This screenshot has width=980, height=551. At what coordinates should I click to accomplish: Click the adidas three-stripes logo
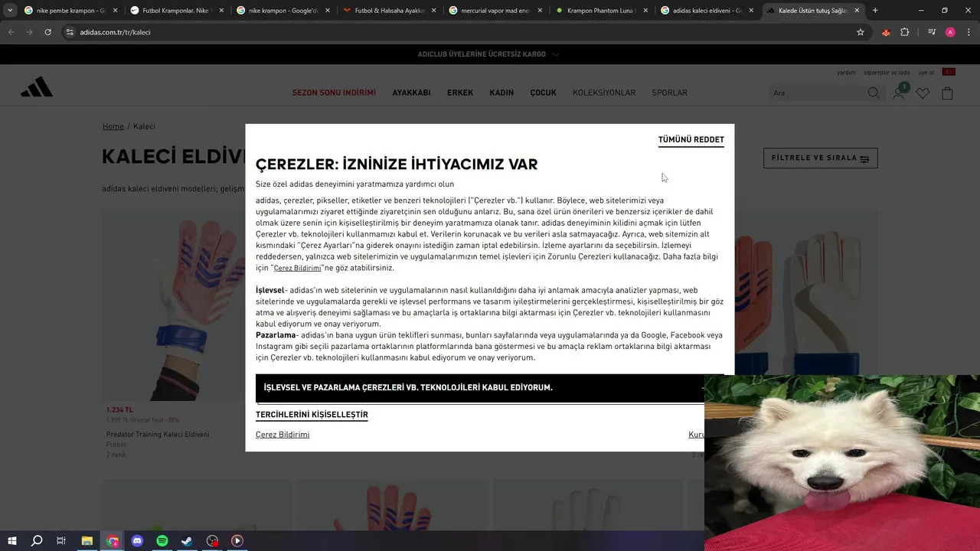(37, 87)
